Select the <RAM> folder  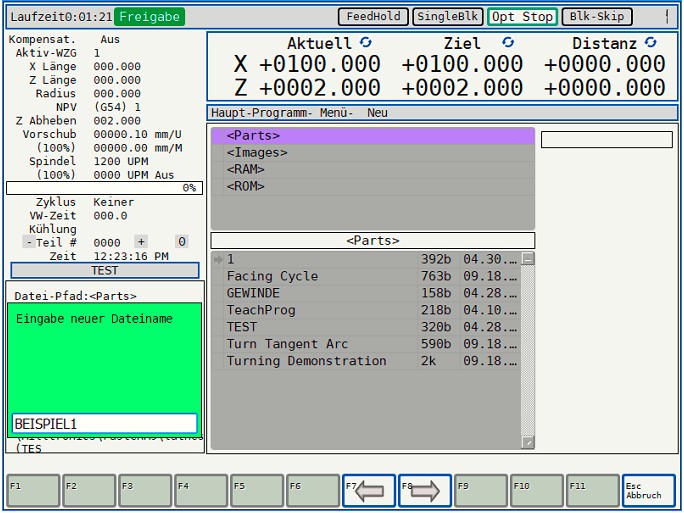coord(373,170)
